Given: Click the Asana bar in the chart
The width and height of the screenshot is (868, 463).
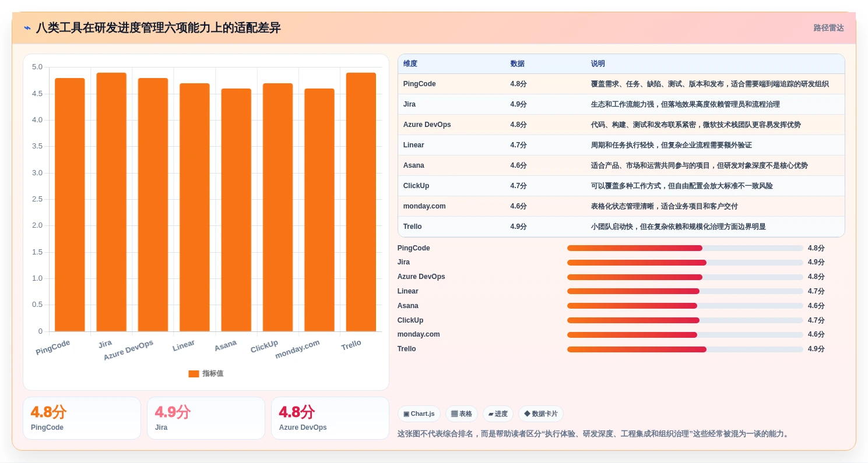Looking at the screenshot, I should (236, 210).
